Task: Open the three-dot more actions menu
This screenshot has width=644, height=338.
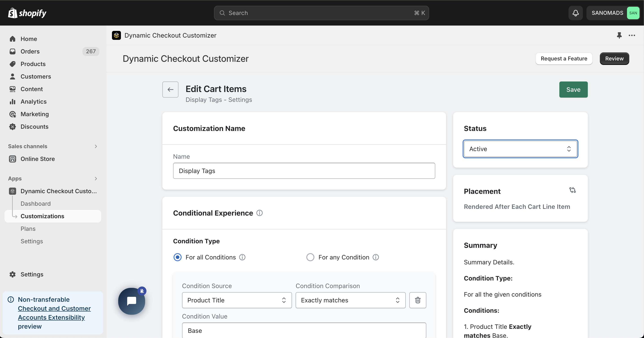Action: pos(632,35)
